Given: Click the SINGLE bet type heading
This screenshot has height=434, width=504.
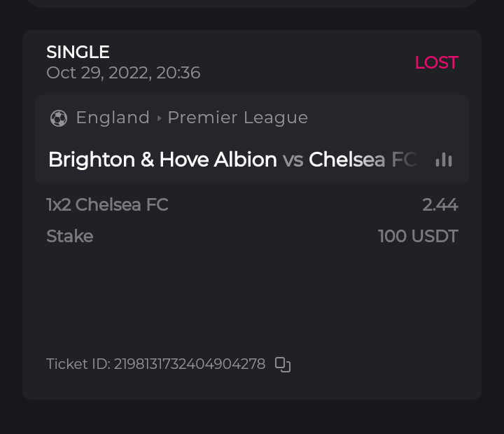Looking at the screenshot, I should point(78,52).
